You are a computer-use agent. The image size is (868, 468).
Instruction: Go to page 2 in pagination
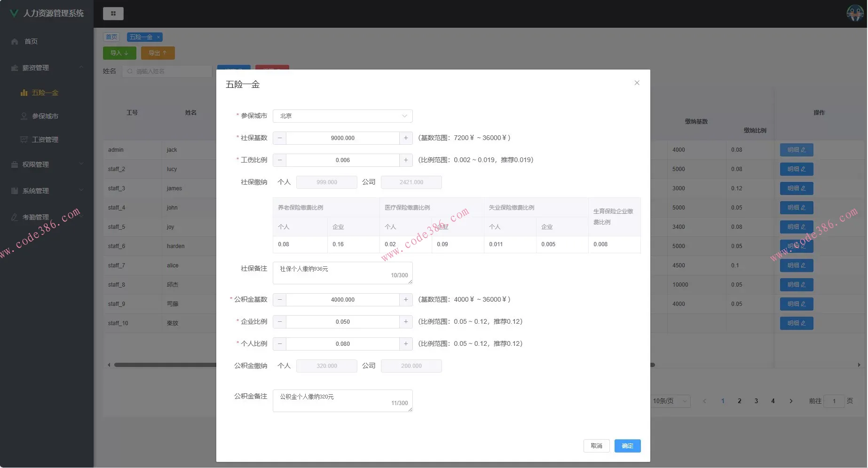739,401
